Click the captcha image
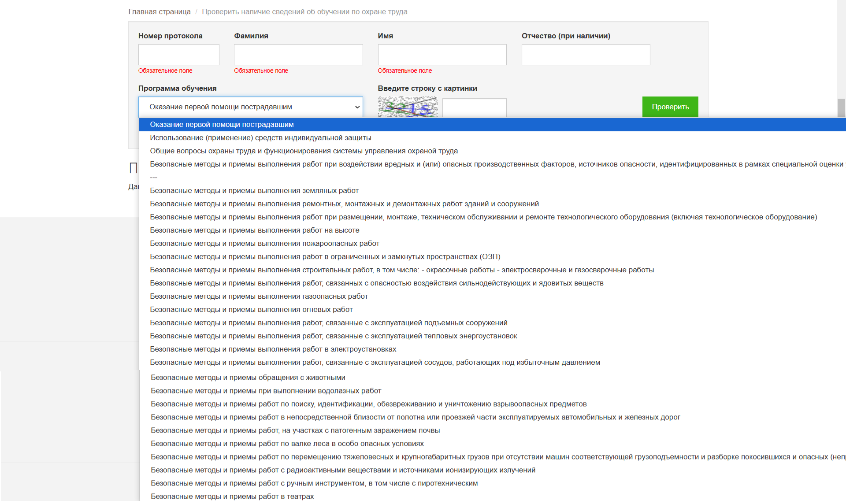The width and height of the screenshot is (846, 504). click(x=408, y=107)
